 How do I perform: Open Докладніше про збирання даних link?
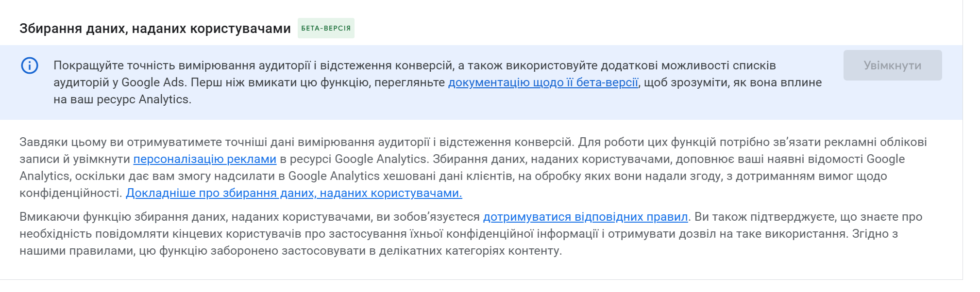(x=294, y=193)
